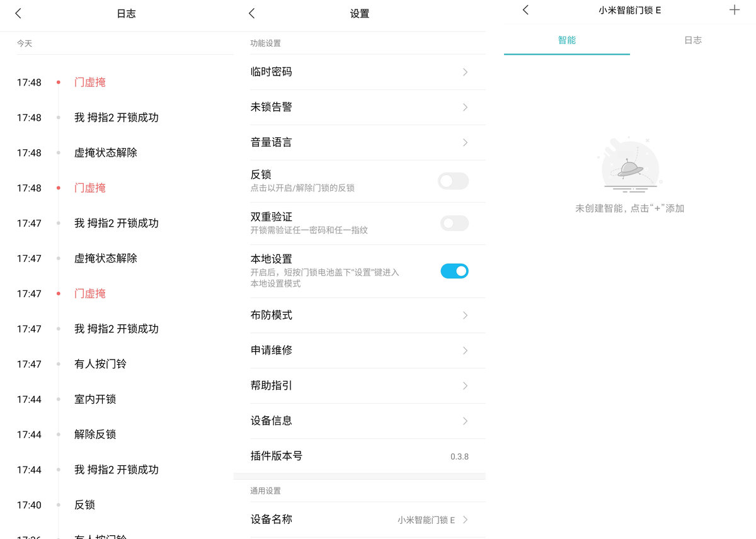Open the 未锁告警 settings row

tap(359, 107)
